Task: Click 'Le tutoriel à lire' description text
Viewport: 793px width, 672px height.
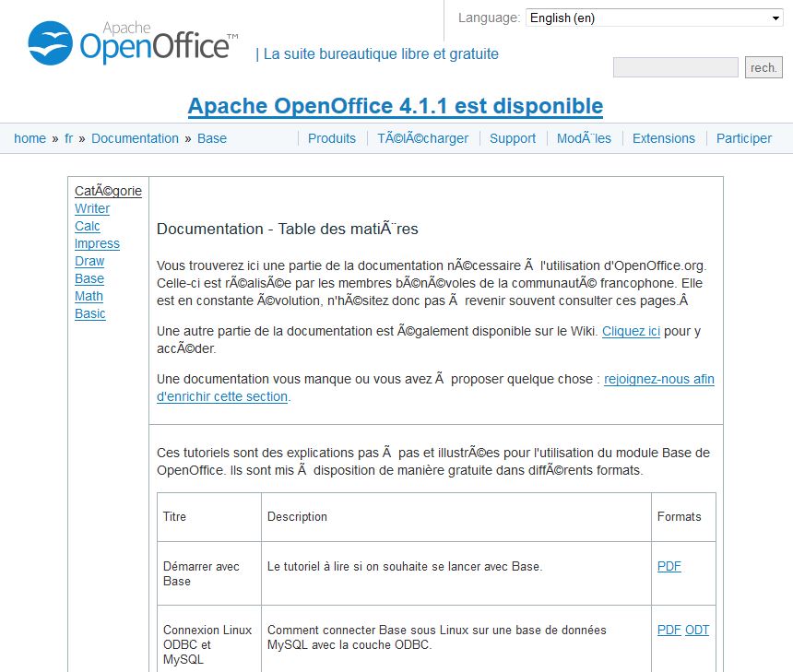Action: point(405,566)
